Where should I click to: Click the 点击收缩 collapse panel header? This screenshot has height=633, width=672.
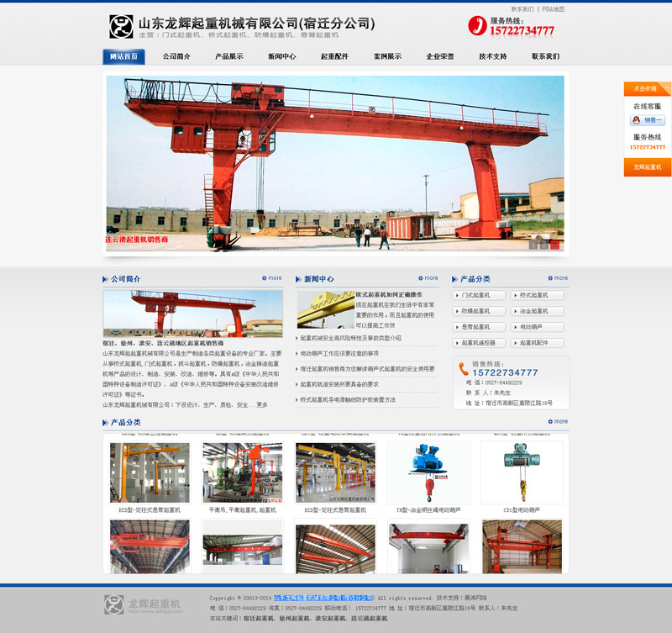coord(647,88)
